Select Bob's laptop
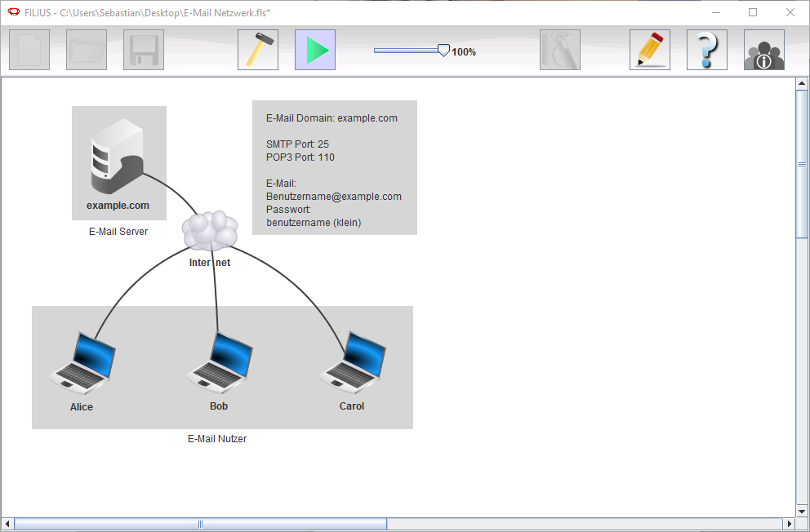This screenshot has height=532, width=810. pos(219,363)
